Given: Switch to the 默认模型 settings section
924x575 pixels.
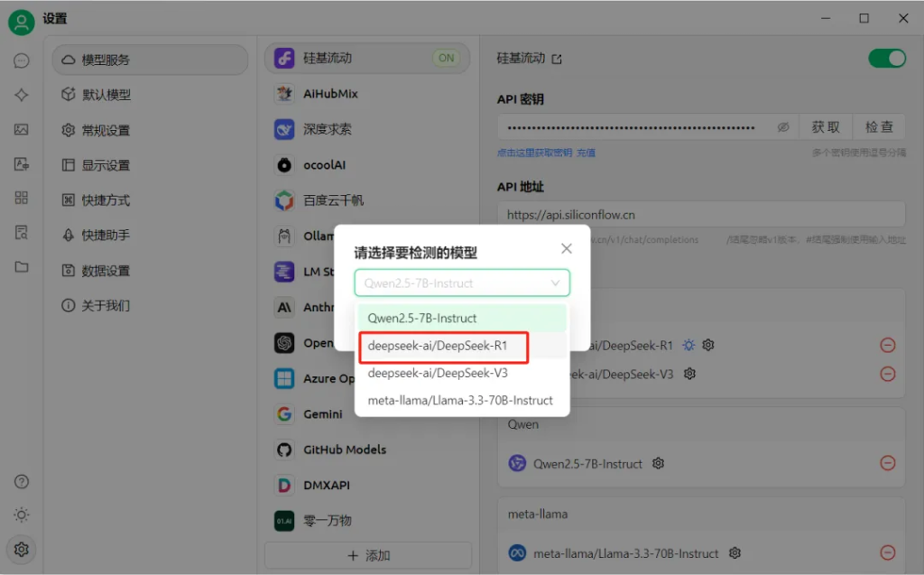Looking at the screenshot, I should click(x=106, y=95).
